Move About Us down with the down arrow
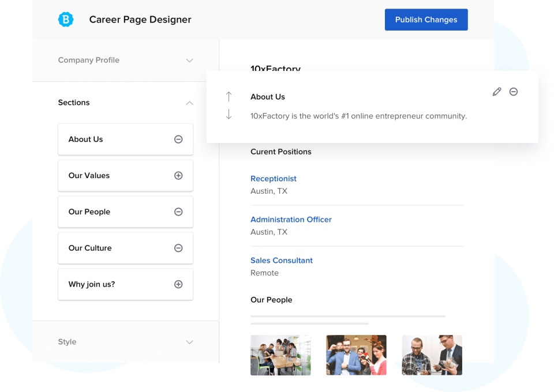 (x=229, y=114)
